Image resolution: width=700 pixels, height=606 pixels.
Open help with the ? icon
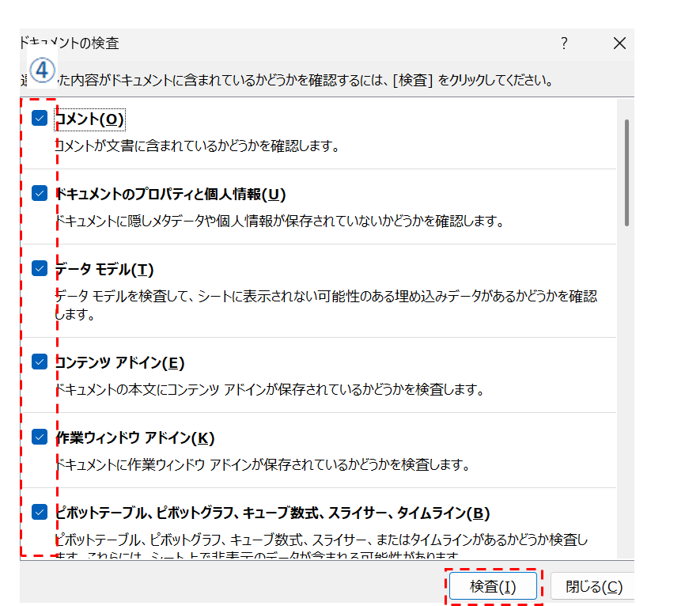pos(564,44)
